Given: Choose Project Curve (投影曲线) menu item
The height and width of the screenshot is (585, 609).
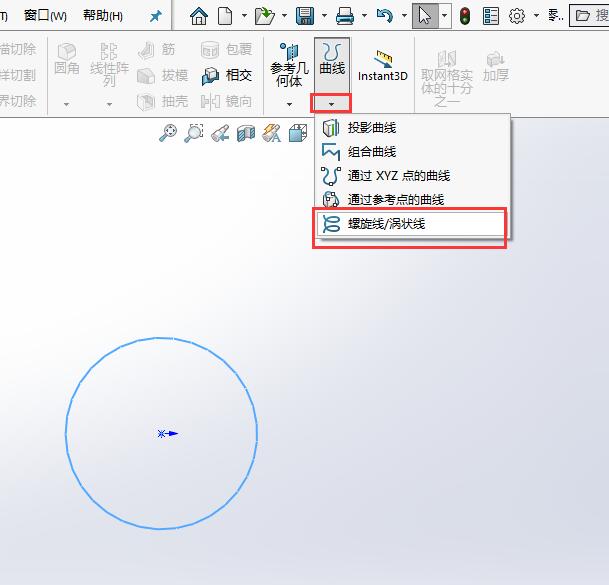Looking at the screenshot, I should pyautogui.click(x=412, y=128).
